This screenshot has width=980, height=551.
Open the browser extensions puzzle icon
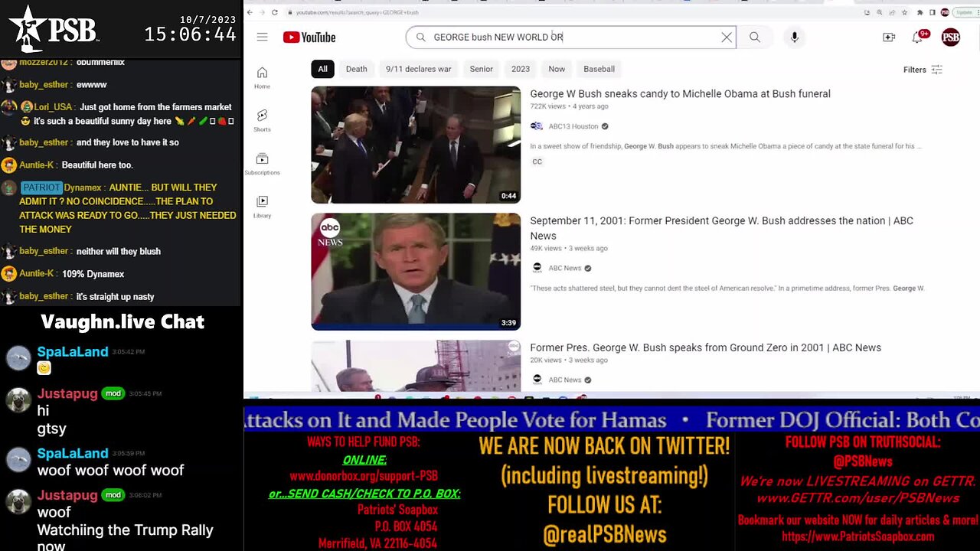(x=920, y=12)
